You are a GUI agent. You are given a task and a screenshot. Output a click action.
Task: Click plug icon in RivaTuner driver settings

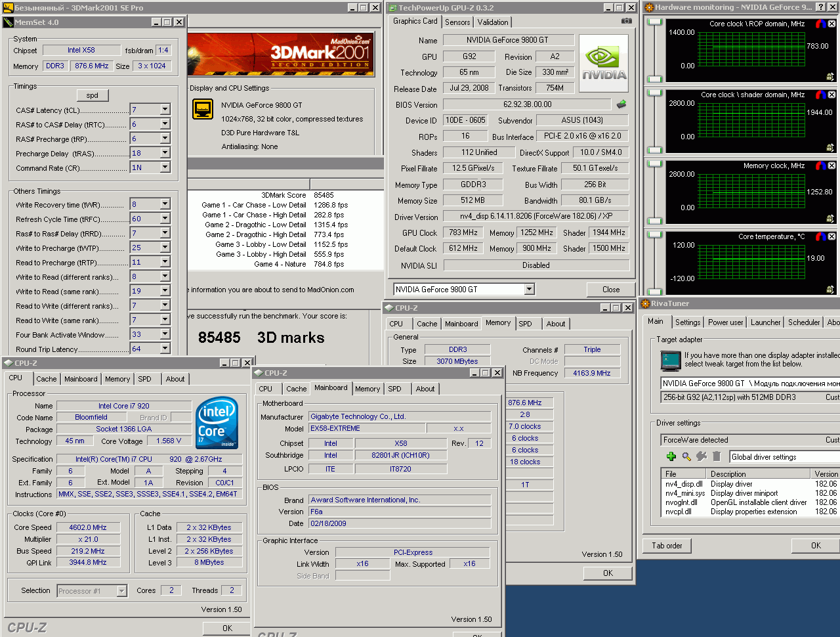(702, 456)
